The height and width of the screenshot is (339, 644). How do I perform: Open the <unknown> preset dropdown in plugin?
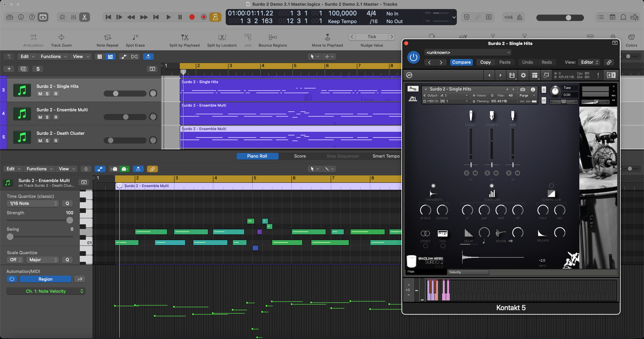pyautogui.click(x=468, y=53)
